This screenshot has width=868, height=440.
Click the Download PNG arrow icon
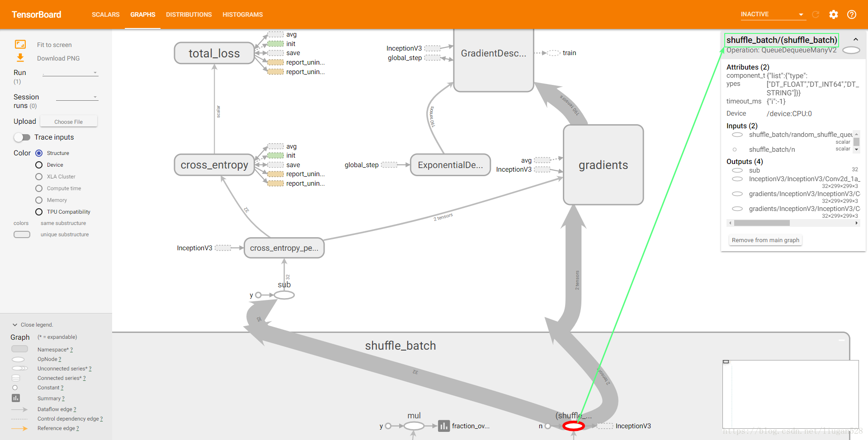tap(20, 58)
